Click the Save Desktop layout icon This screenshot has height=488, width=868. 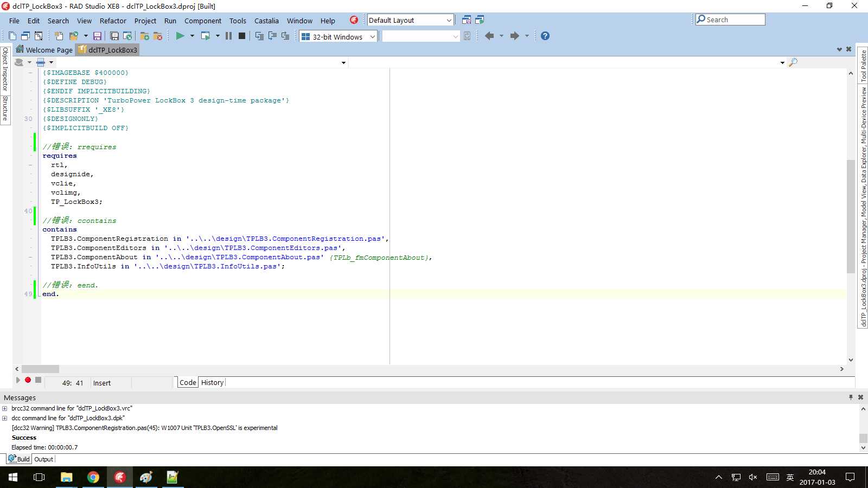point(467,20)
